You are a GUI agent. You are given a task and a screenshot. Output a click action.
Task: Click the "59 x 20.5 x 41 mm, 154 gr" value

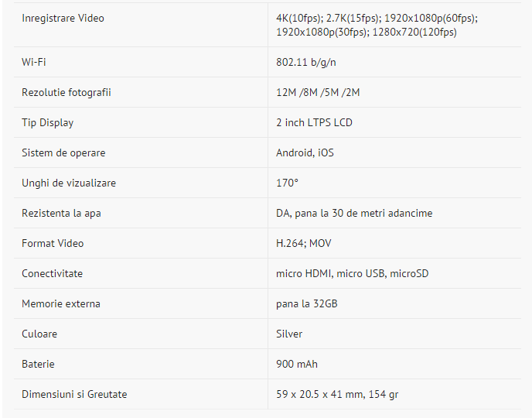point(337,394)
